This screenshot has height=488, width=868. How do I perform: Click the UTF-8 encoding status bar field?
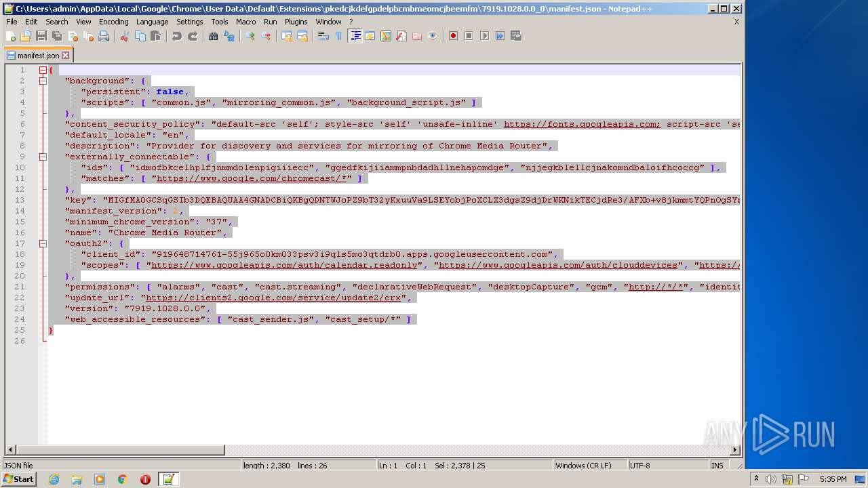pyautogui.click(x=667, y=466)
